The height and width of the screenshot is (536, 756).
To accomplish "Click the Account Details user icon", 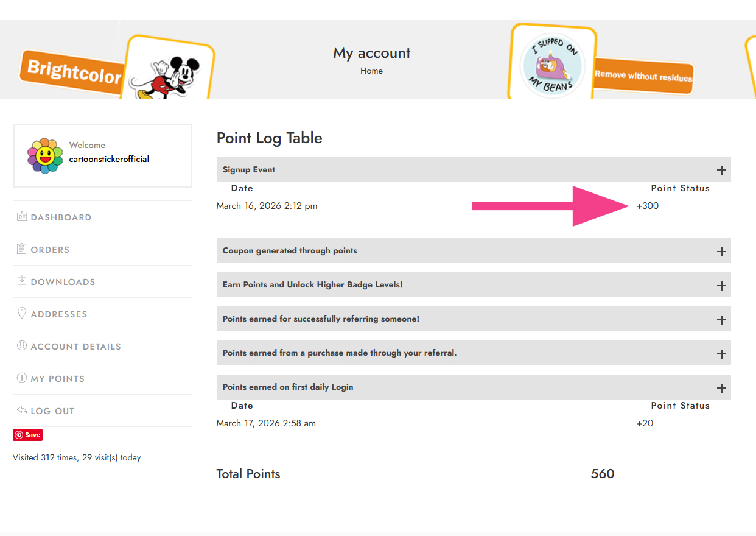I will click(22, 346).
